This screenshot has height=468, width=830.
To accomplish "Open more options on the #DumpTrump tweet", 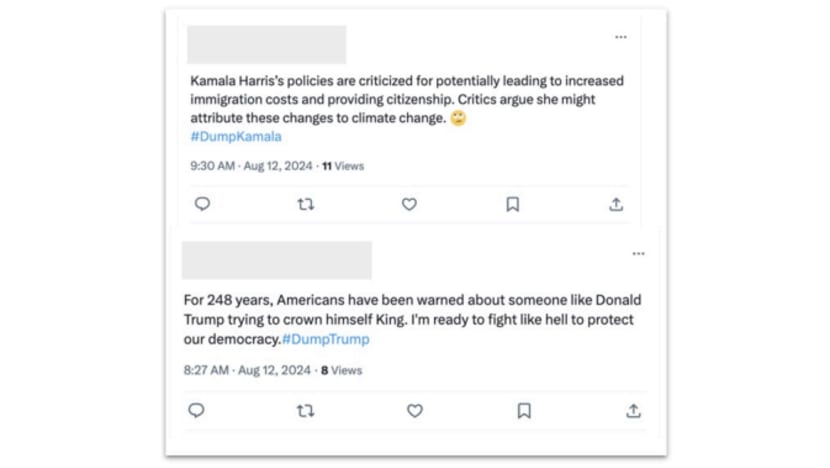I will [638, 254].
